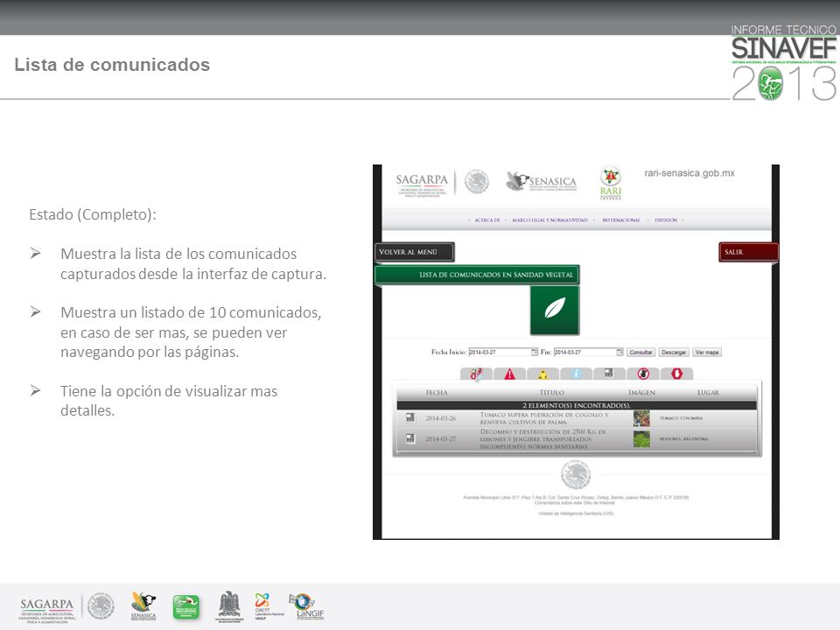Click the SENASICA logo in the web page header
The height and width of the screenshot is (630, 840).
pos(542,181)
